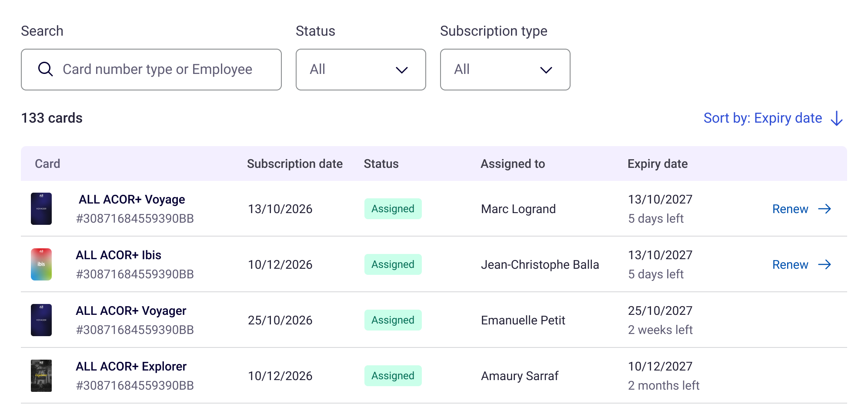Click the Sort by: Expiry date link
The height and width of the screenshot is (414, 868).
pos(763,118)
